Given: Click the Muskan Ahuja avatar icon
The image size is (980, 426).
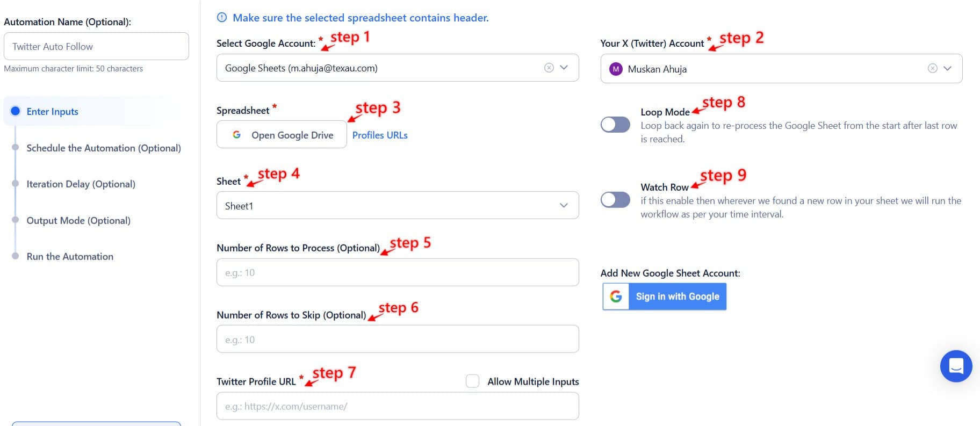Looking at the screenshot, I should [x=616, y=69].
